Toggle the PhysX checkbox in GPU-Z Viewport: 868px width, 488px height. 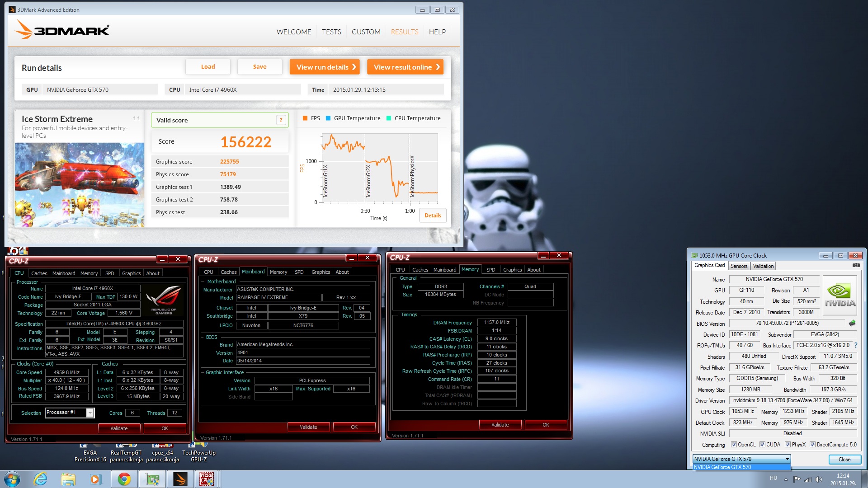point(788,445)
